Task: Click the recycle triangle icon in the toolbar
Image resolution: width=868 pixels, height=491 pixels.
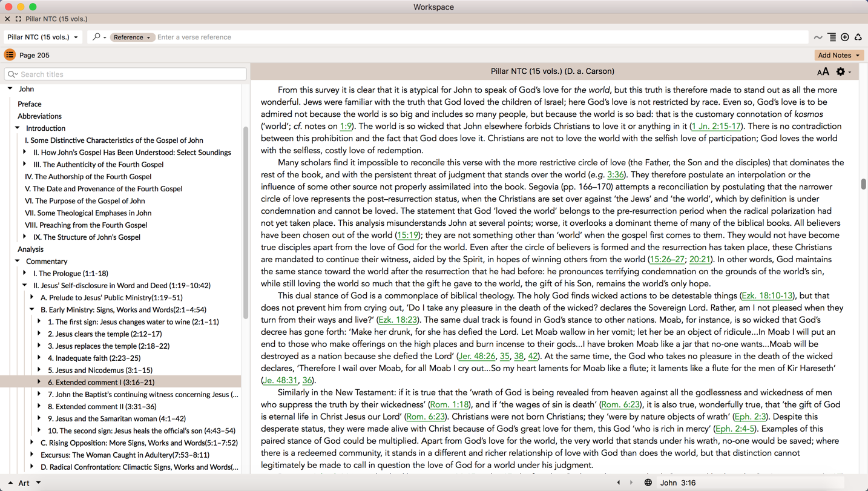Action: coord(858,38)
